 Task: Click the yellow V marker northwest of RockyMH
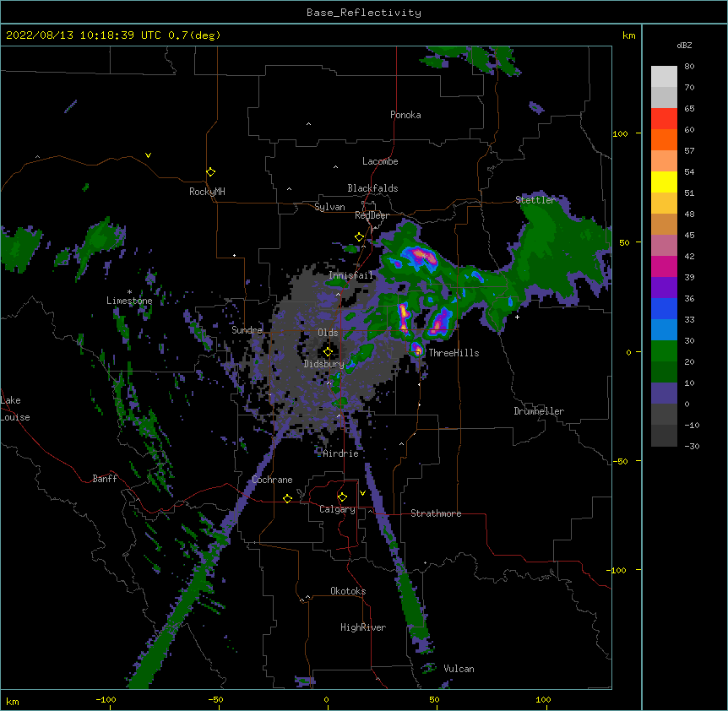(148, 155)
